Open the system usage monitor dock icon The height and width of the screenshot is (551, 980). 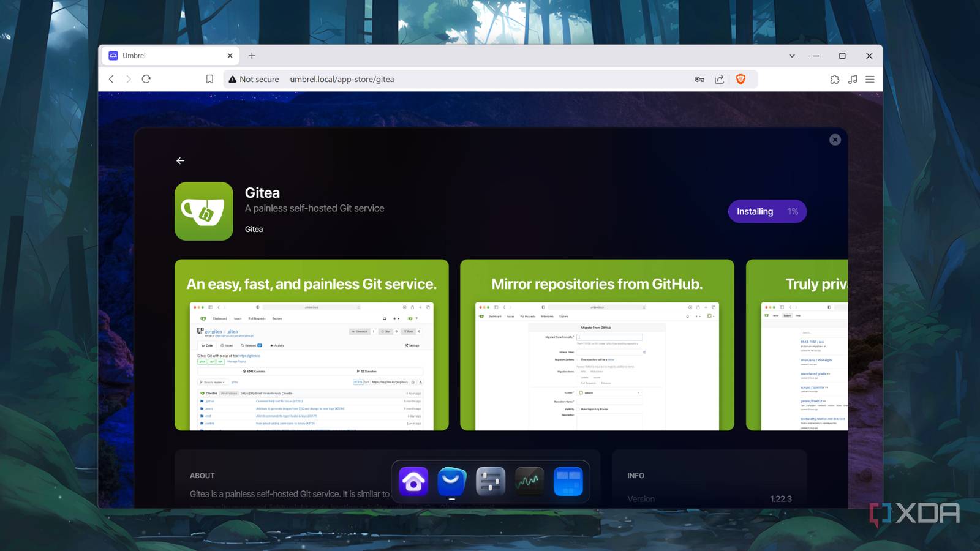coord(529,481)
